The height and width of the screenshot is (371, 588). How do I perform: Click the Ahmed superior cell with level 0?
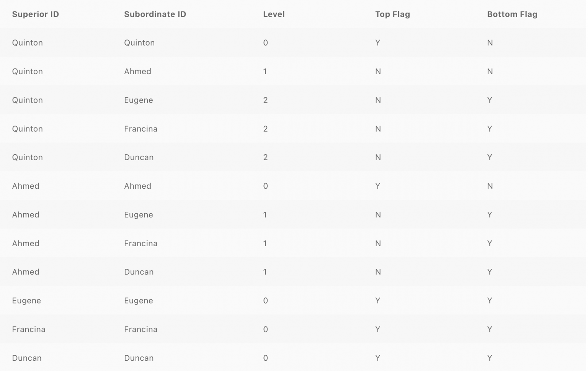tap(25, 186)
